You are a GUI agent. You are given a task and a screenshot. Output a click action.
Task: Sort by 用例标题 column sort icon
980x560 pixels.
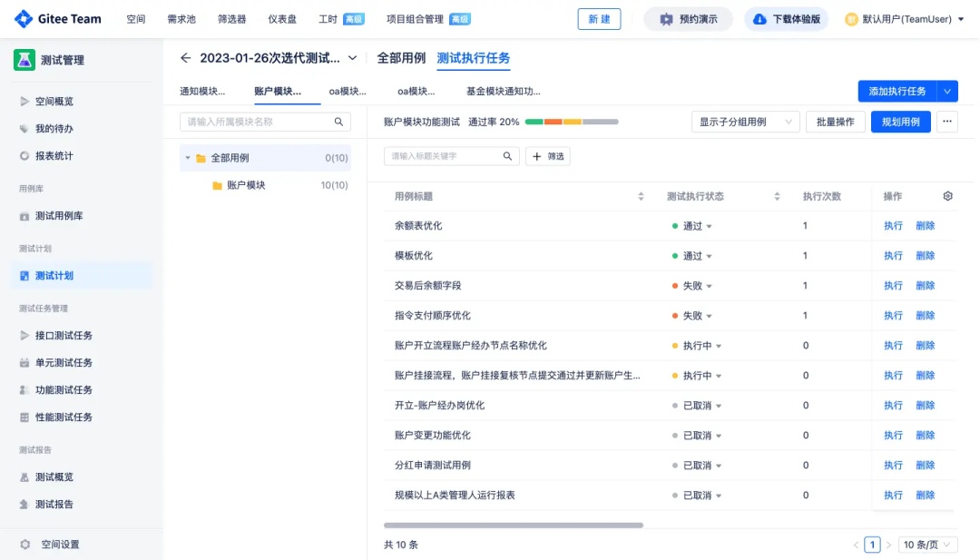[x=641, y=196]
